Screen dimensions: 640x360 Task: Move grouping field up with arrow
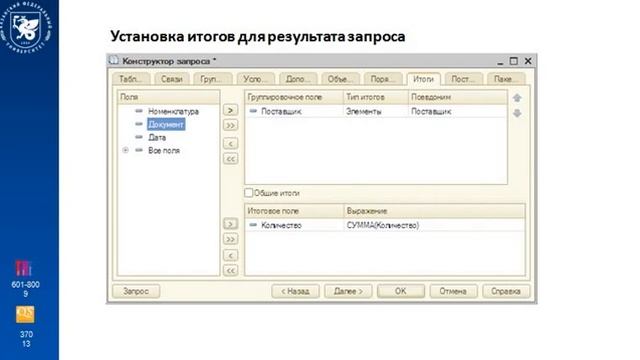[x=517, y=98]
